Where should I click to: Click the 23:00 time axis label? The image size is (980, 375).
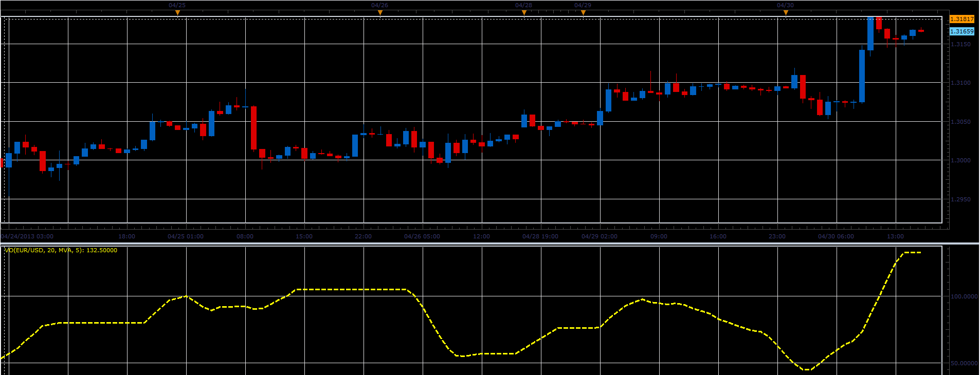pos(777,236)
